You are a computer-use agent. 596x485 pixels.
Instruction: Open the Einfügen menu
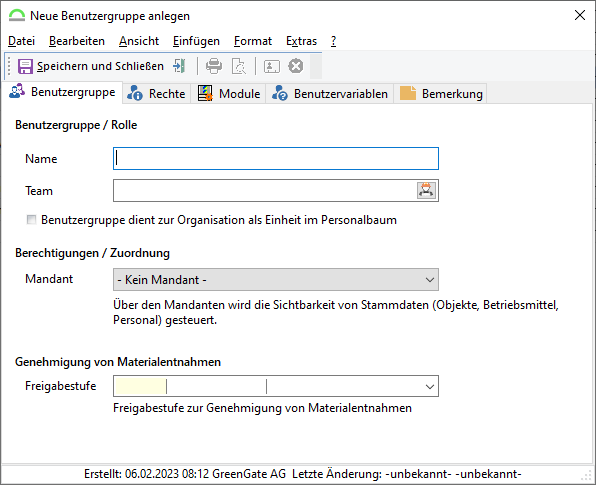point(196,41)
